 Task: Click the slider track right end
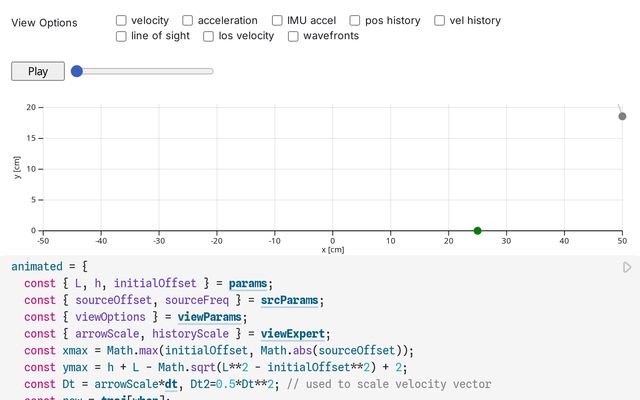click(x=211, y=71)
